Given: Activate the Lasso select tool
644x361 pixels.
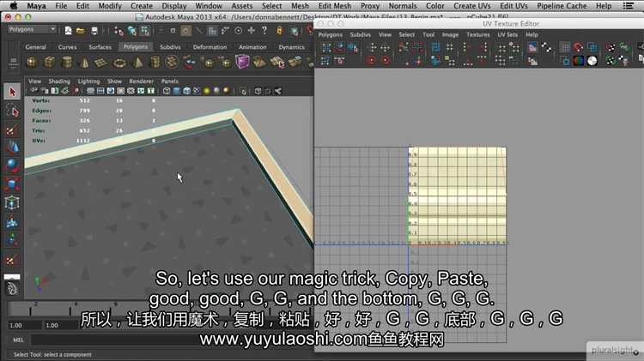Looking at the screenshot, I should (12, 111).
